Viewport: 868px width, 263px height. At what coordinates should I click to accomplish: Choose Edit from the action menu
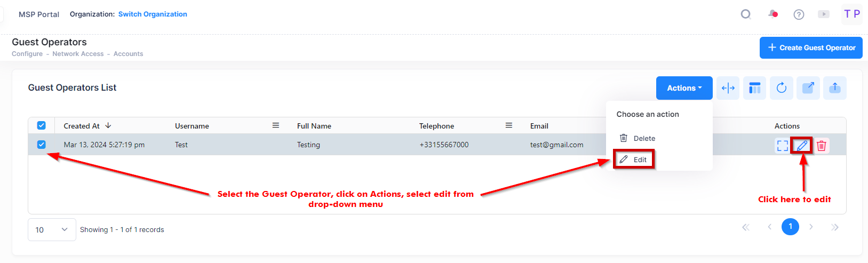tap(640, 160)
